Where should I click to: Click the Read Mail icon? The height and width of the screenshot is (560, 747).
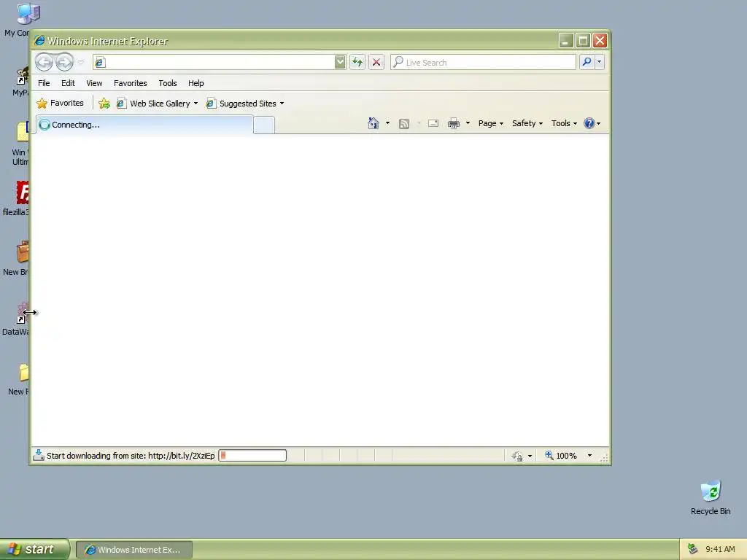pos(433,123)
